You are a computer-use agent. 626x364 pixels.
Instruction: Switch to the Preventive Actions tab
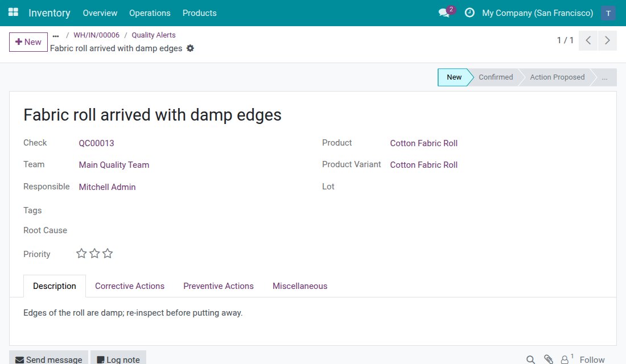(x=219, y=286)
